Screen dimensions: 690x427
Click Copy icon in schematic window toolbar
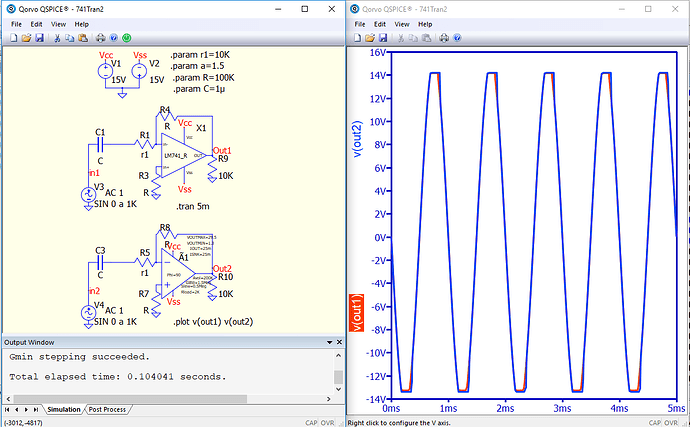[70, 38]
